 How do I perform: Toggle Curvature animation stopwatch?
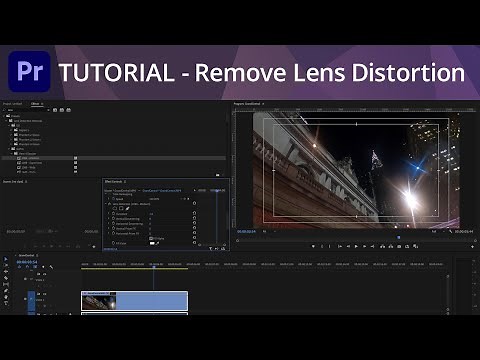pyautogui.click(x=113, y=214)
